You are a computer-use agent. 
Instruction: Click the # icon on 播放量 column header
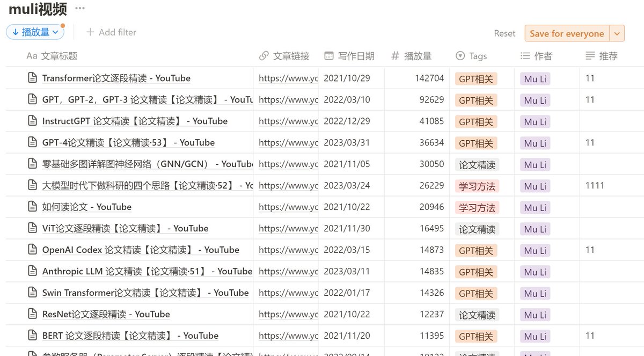[x=396, y=56]
